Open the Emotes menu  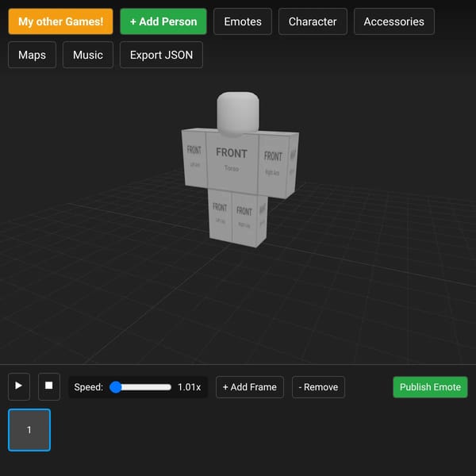pos(243,21)
